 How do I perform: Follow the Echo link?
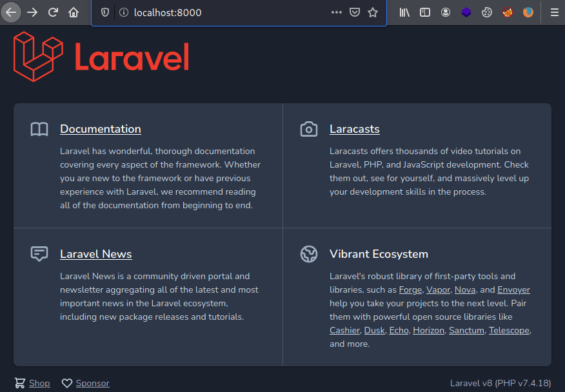tap(399, 330)
